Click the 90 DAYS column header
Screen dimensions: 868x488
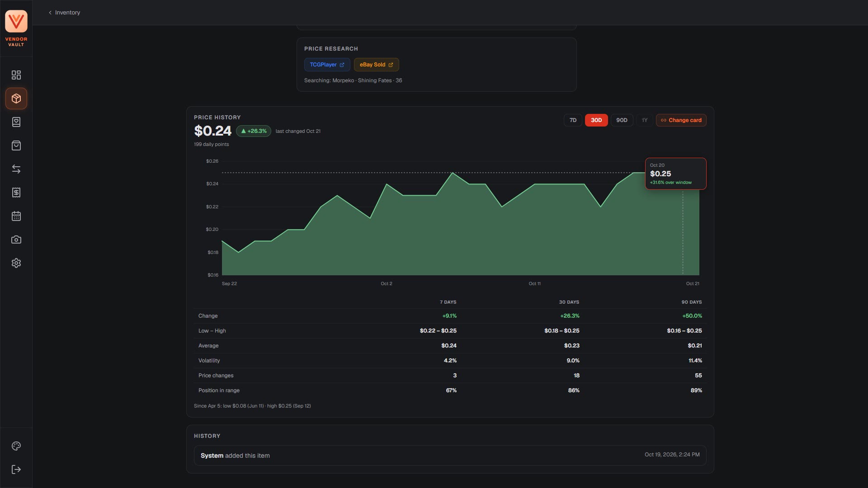coord(691,302)
